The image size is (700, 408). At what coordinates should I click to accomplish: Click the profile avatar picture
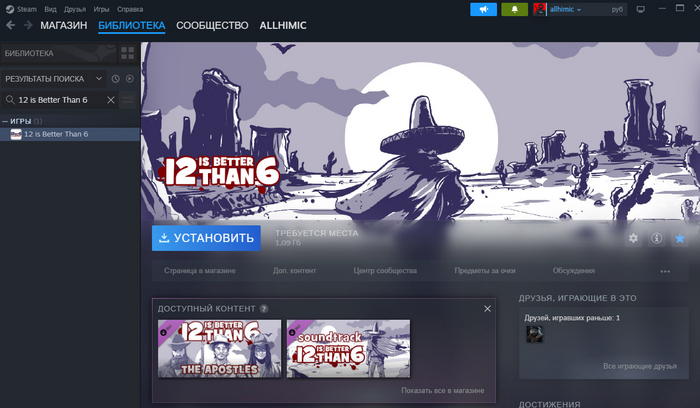(x=540, y=9)
